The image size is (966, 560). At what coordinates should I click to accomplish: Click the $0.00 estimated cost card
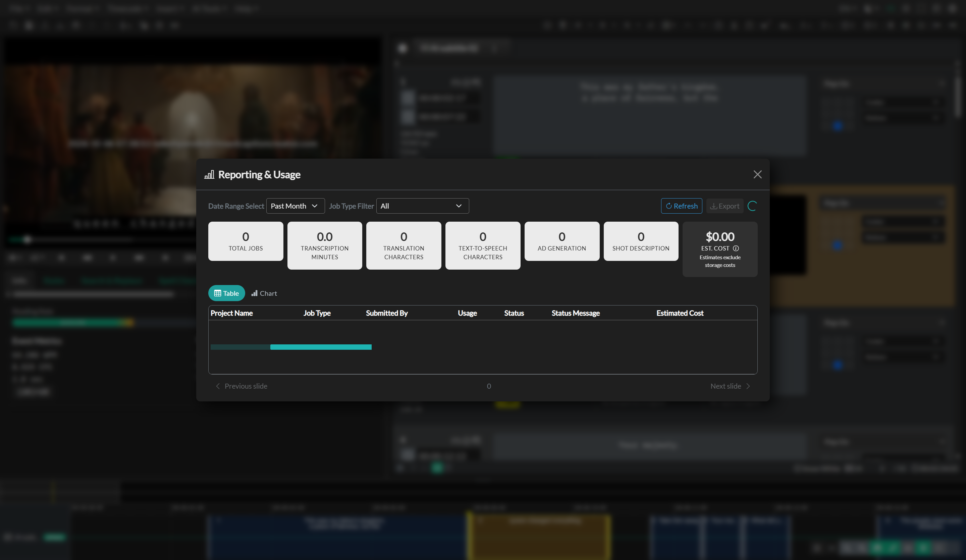tap(719, 249)
